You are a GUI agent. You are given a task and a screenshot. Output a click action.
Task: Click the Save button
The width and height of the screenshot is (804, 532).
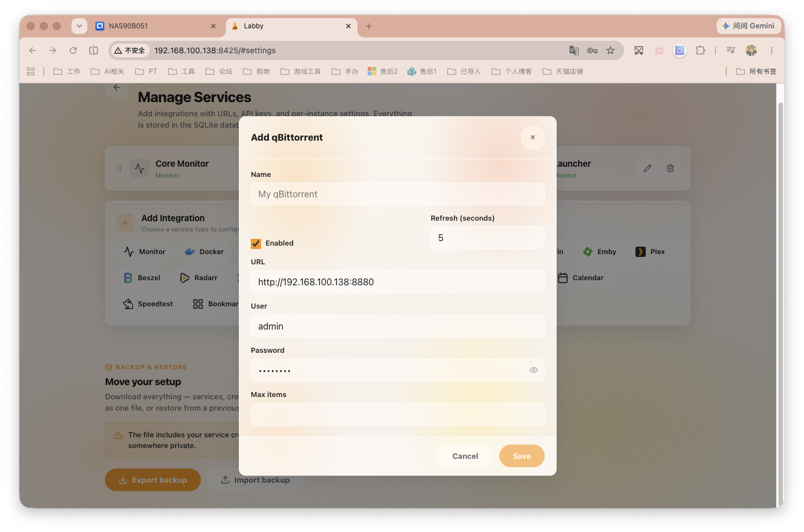point(521,456)
